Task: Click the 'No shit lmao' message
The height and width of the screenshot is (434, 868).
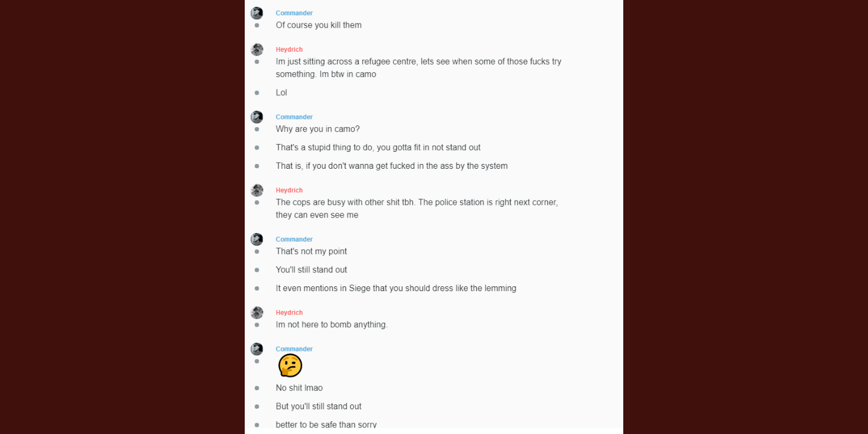Action: click(x=299, y=388)
